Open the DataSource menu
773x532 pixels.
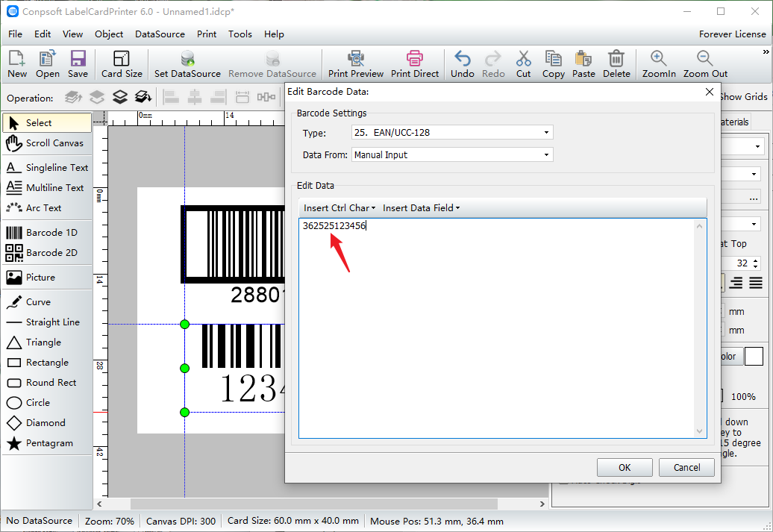160,34
